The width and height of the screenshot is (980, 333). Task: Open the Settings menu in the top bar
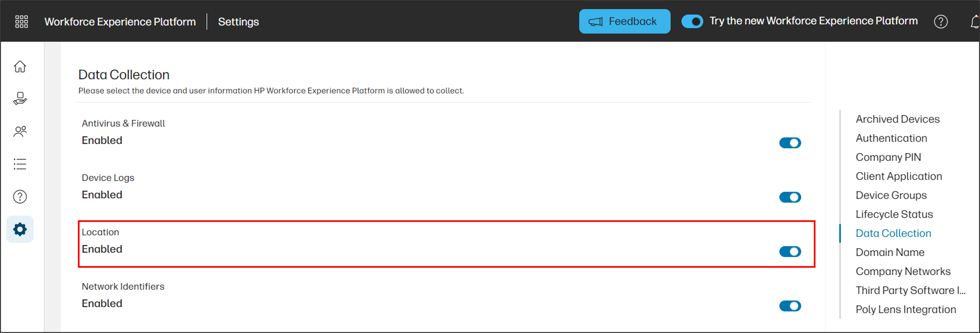pos(239,22)
